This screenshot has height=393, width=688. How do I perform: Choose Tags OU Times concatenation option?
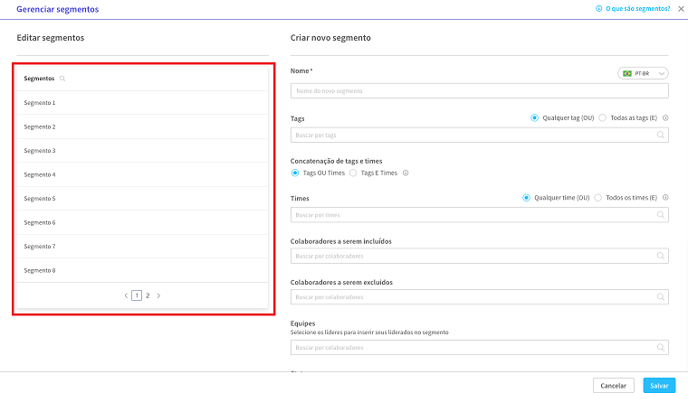(x=295, y=173)
